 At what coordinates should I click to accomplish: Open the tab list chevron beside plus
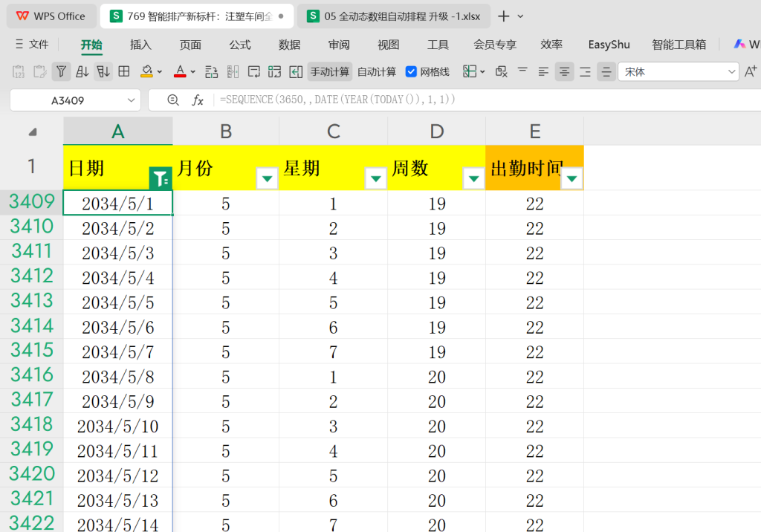coord(521,16)
